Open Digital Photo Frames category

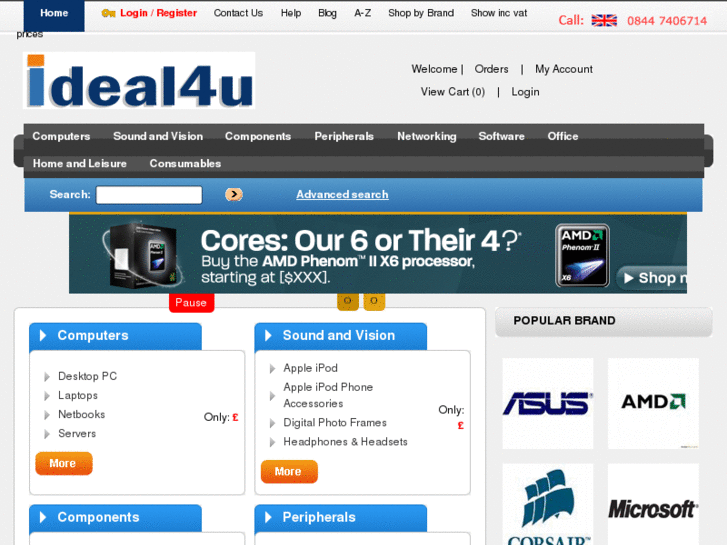pyautogui.click(x=335, y=423)
